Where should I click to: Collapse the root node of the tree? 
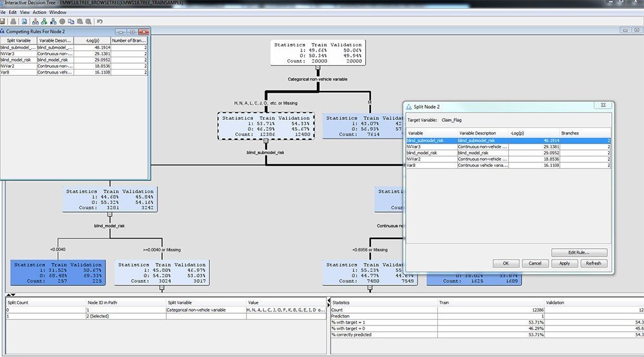point(317,68)
